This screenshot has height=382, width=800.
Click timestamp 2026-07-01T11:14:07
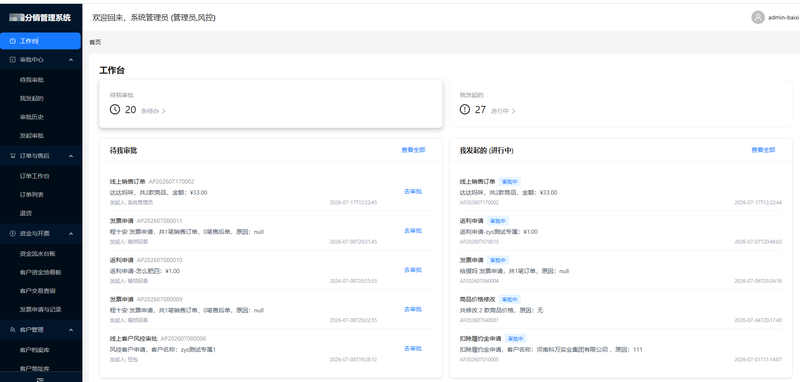point(758,360)
